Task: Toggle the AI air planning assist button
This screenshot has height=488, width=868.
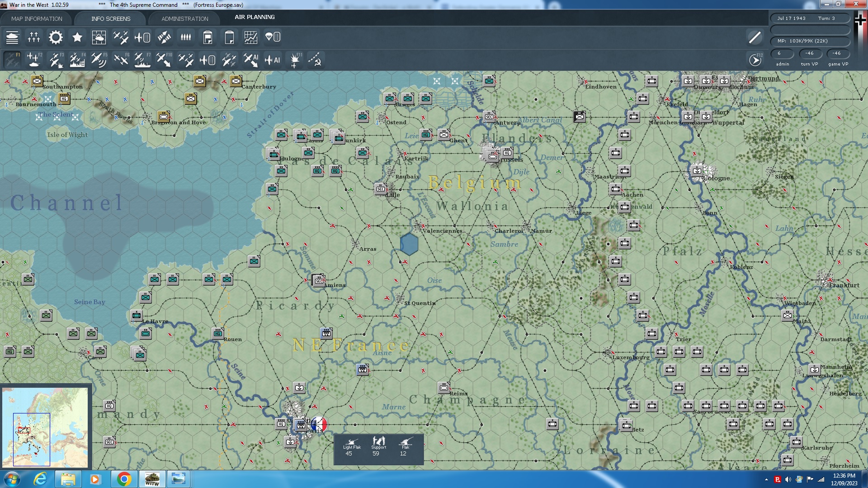Action: tap(273, 60)
